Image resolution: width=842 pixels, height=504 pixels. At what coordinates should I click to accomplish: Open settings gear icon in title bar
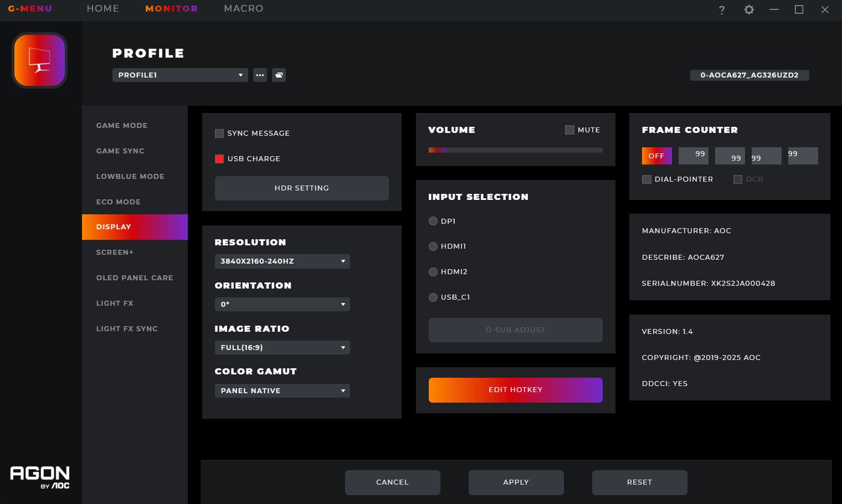[749, 9]
